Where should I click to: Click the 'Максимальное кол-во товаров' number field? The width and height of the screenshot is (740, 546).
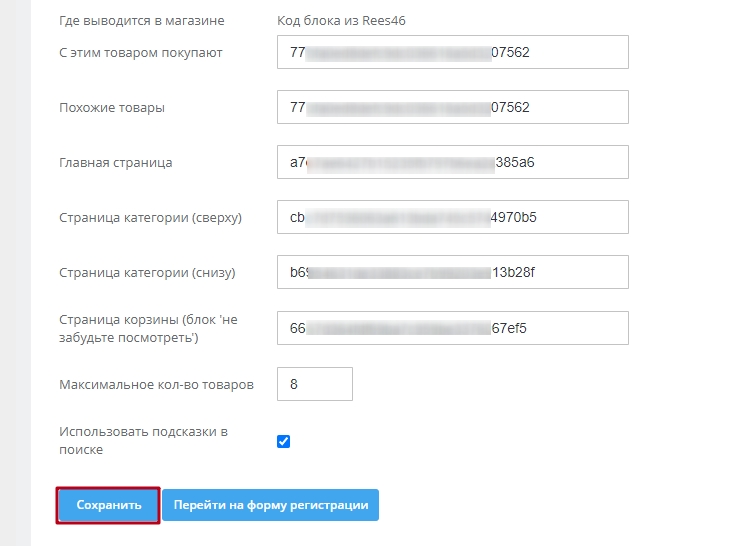(x=315, y=384)
